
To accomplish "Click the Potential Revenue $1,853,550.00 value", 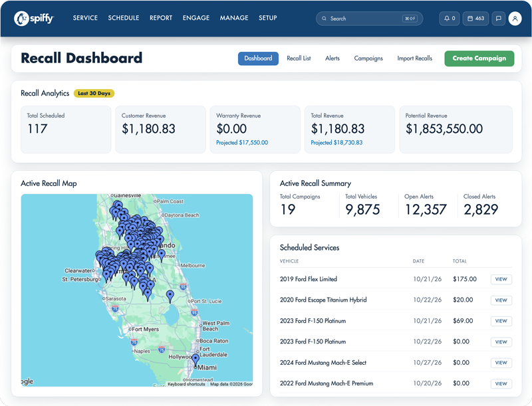I will (x=444, y=129).
